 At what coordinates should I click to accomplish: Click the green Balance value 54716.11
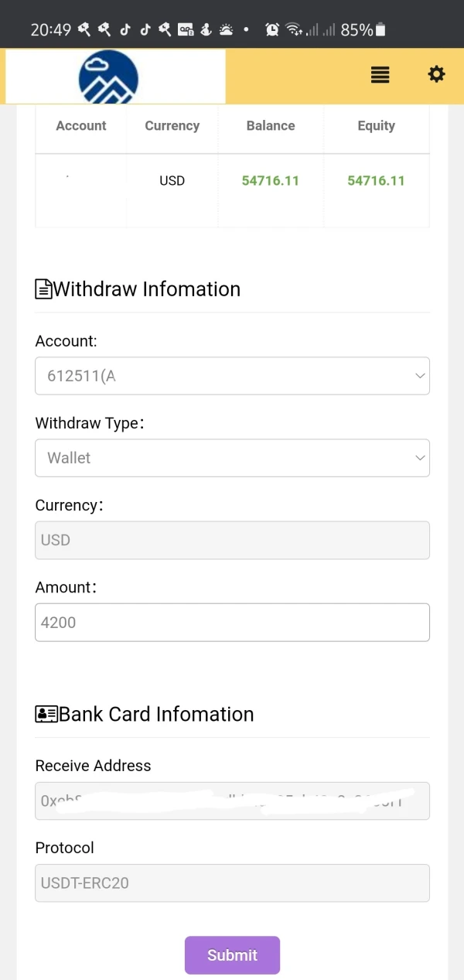coord(271,180)
